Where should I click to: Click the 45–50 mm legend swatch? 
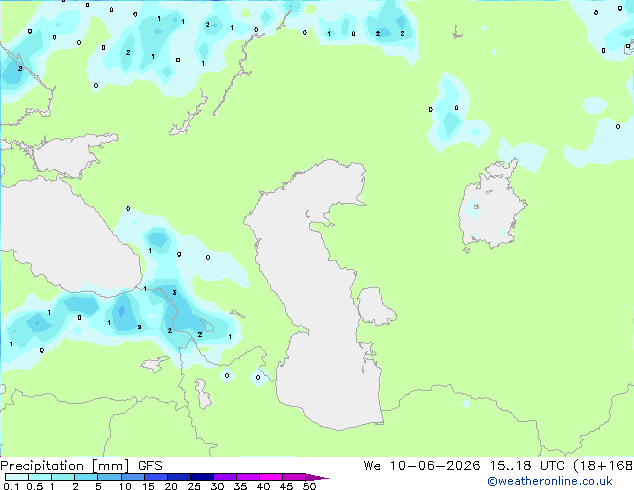[x=294, y=477]
